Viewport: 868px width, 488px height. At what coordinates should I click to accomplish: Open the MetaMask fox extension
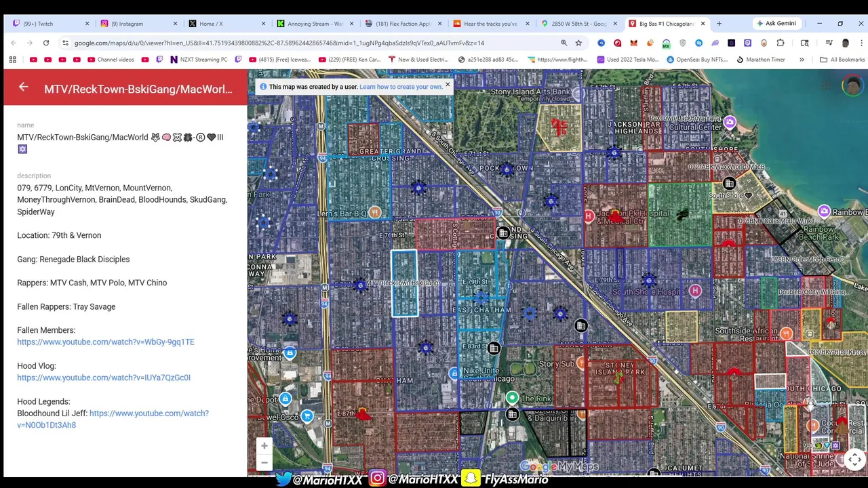pyautogui.click(x=633, y=43)
